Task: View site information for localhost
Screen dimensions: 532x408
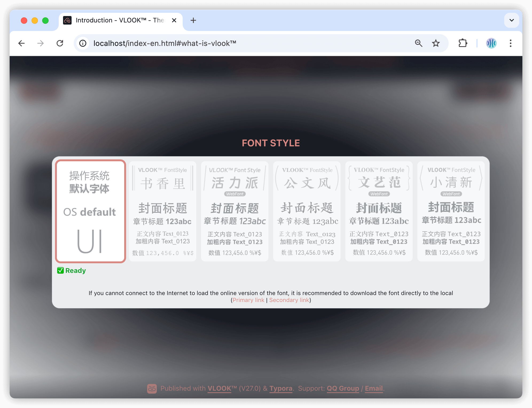Action: pyautogui.click(x=83, y=43)
